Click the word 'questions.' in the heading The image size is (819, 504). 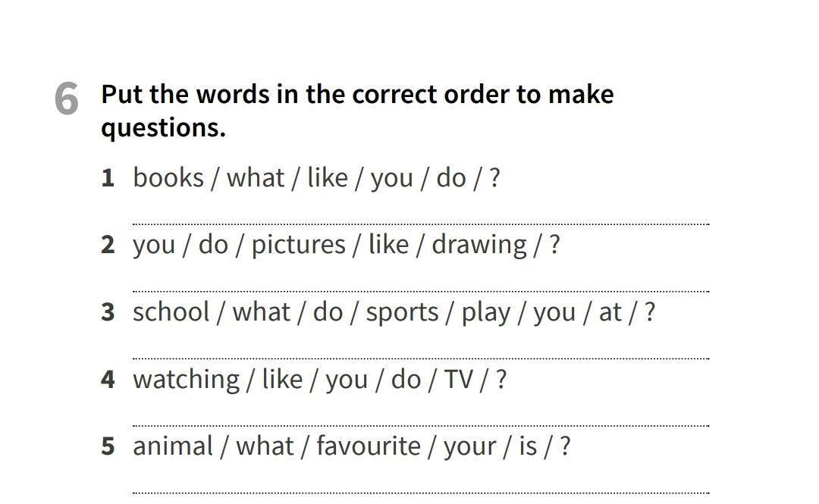click(x=163, y=127)
